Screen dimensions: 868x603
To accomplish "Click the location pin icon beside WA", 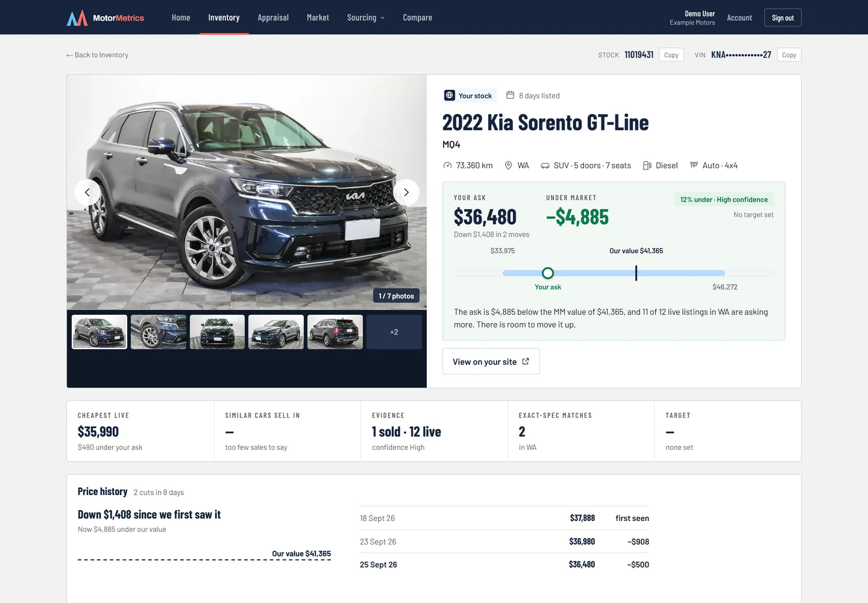I will click(x=508, y=165).
